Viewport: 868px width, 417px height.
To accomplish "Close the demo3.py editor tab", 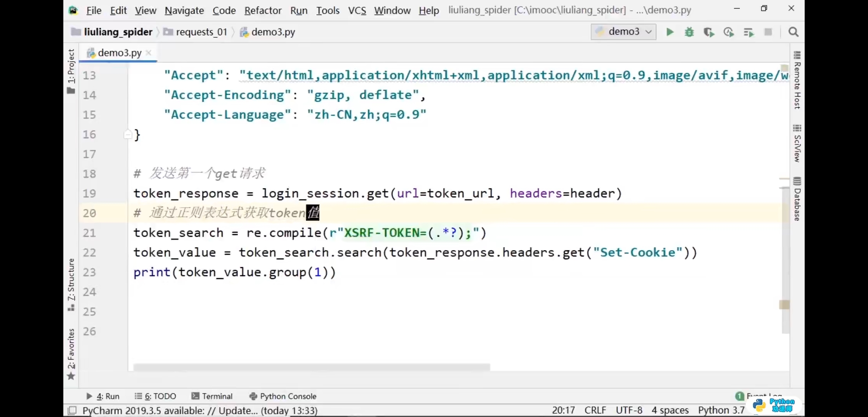I will coord(149,53).
